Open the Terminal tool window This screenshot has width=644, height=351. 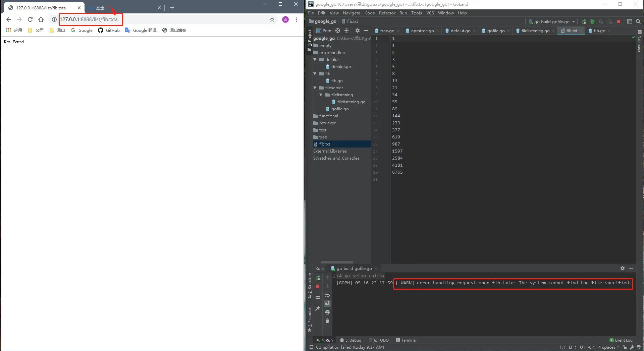[406, 340]
